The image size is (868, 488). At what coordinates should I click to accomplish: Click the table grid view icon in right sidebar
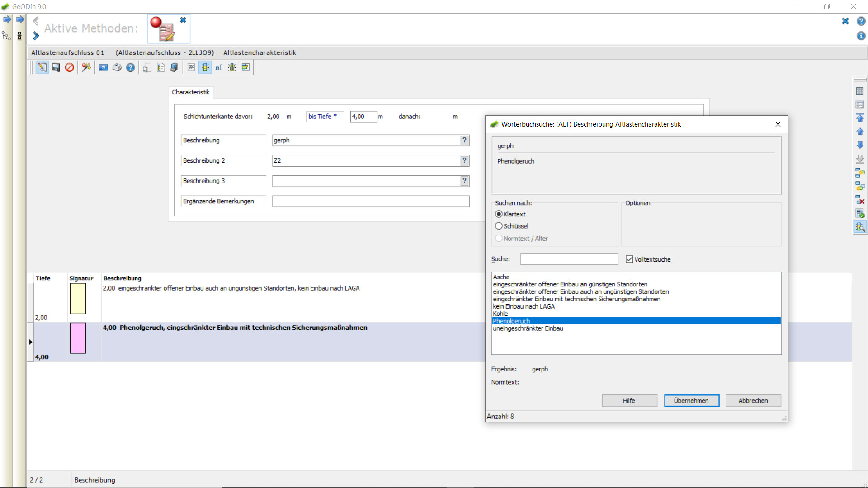[x=860, y=91]
